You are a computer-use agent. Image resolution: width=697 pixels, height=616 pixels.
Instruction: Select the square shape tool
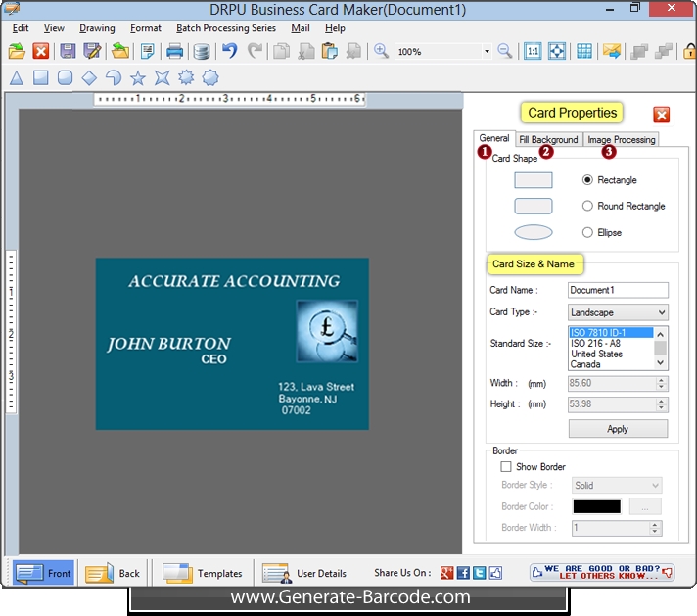tap(41, 77)
